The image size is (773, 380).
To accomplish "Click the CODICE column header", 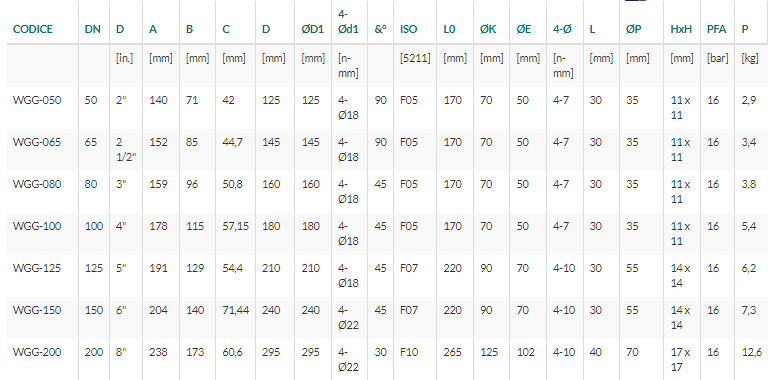I will tap(33, 29).
